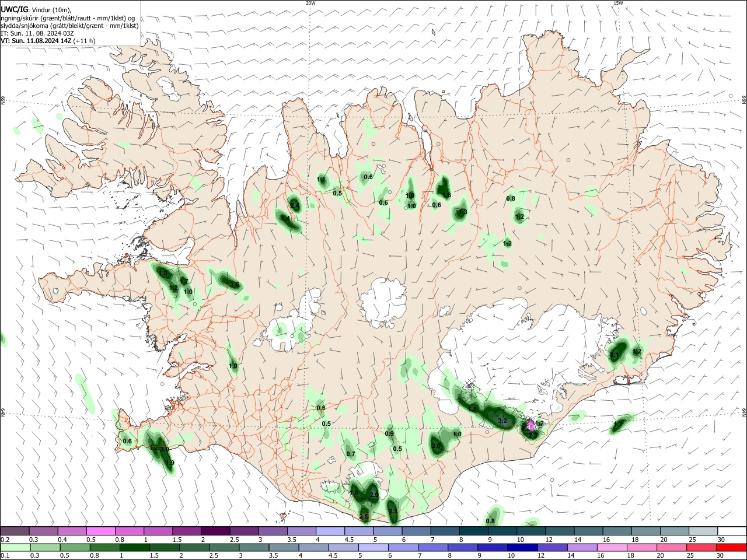Select the lower-row deep blue swatch between 10 and 12
The height and width of the screenshot is (560, 747).
click(x=521, y=547)
